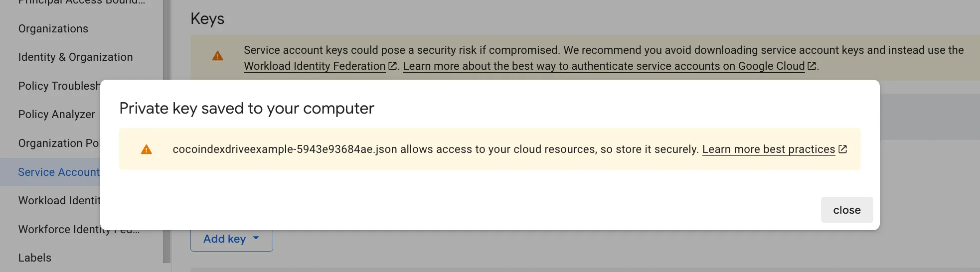The image size is (980, 272).
Task: Click external-link icon beside best practices
Action: 842,149
